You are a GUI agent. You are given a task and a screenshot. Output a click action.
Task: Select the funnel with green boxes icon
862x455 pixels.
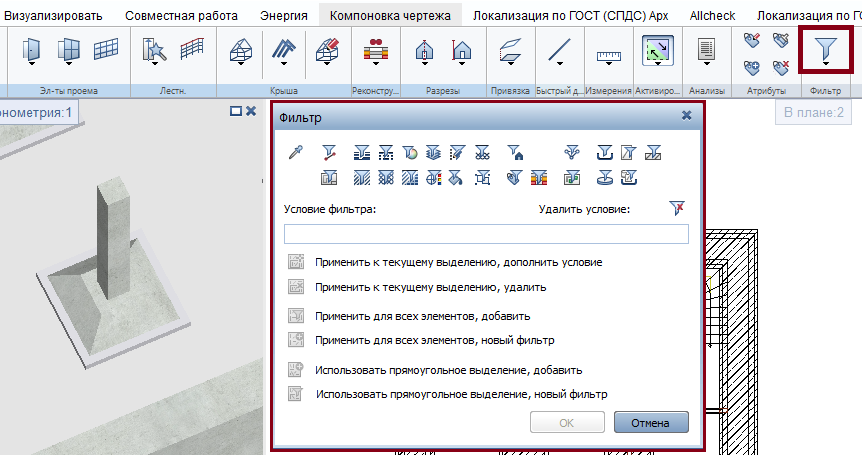click(572, 177)
